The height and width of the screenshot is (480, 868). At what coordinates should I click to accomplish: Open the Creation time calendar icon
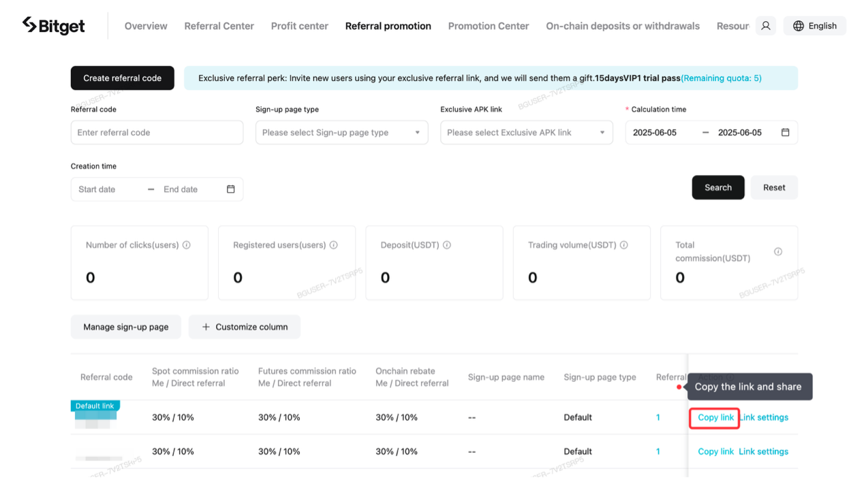(232, 189)
